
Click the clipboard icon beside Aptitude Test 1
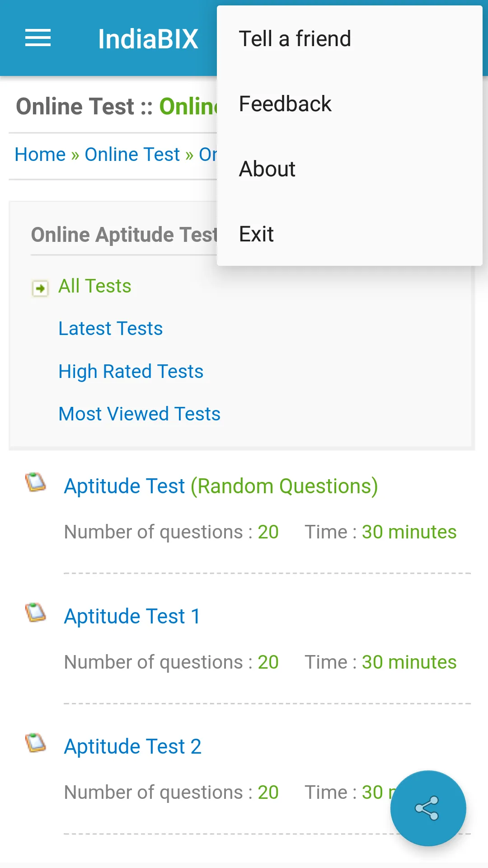[36, 613]
